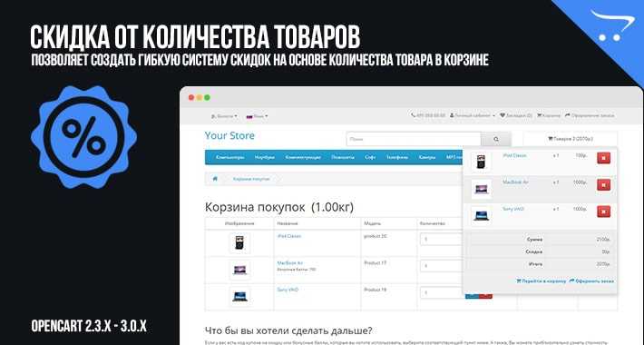Image resolution: width=644 pixels, height=345 pixels.
Task: Click model cell Product 17
Action: [x=375, y=262]
